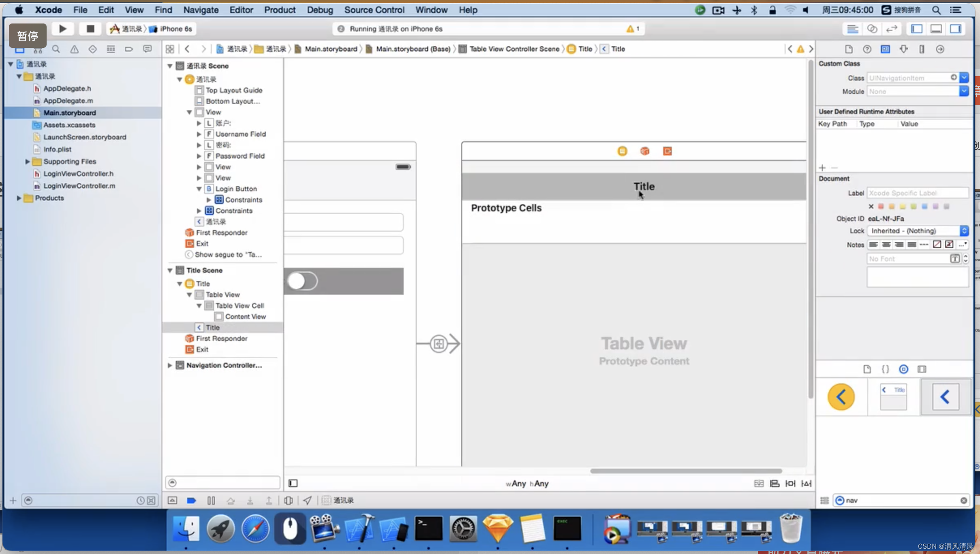Show the Standard editor
Screen dimensions: 980x554
pos(852,29)
